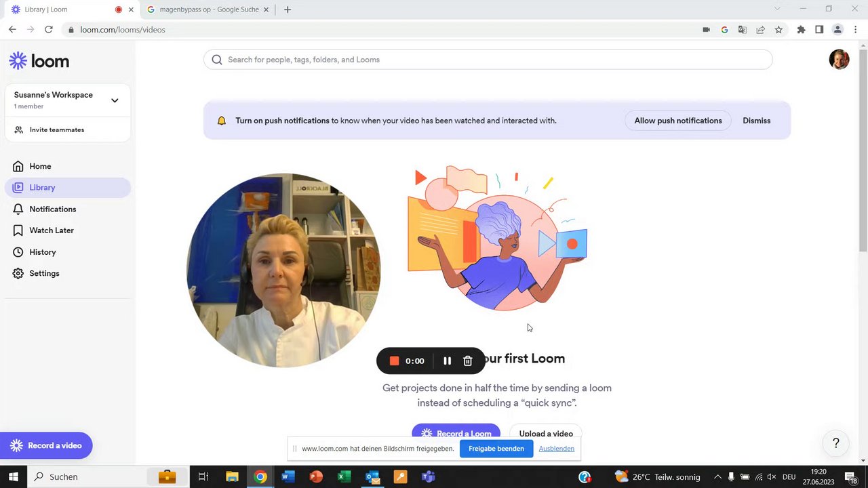The image size is (868, 488).
Task: Click the camera indicator icon in address bar
Action: 707,30
